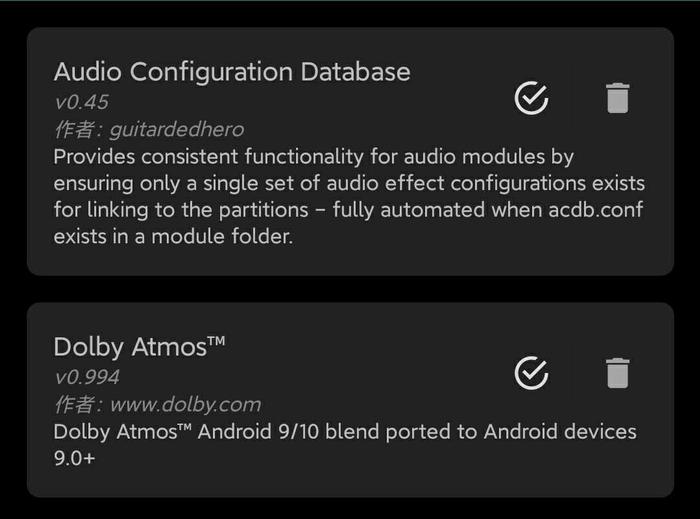Screen dimensions: 700x519
Task: Tap the acdb.conf description paragraph
Action: click(x=349, y=196)
